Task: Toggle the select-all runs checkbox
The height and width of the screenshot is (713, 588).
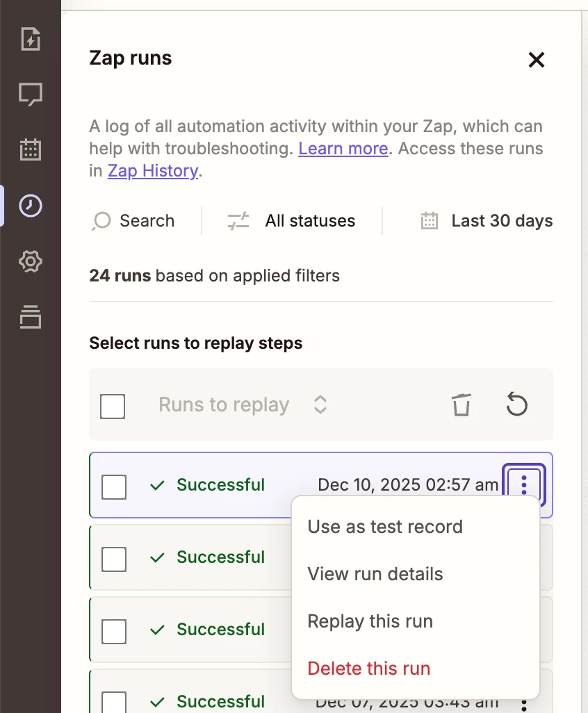Action: tap(113, 406)
